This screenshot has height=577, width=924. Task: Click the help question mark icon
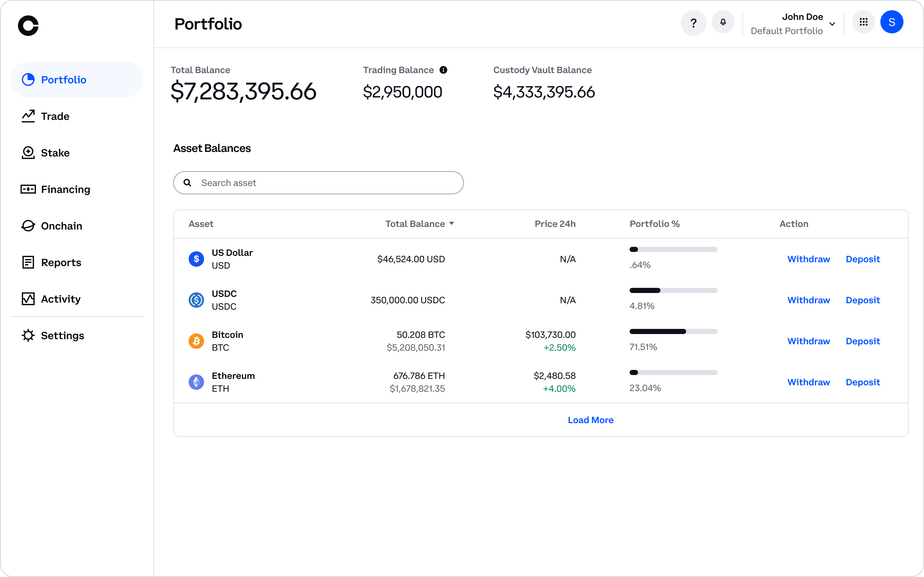tap(693, 23)
